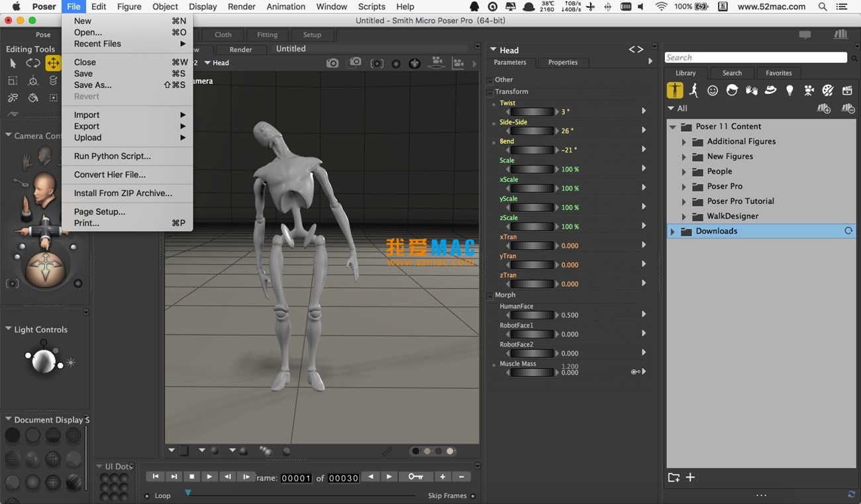Screen dimensions: 861x504
Task: Toggle Side-Side parameter animation dot
Action: pyautogui.click(x=493, y=123)
